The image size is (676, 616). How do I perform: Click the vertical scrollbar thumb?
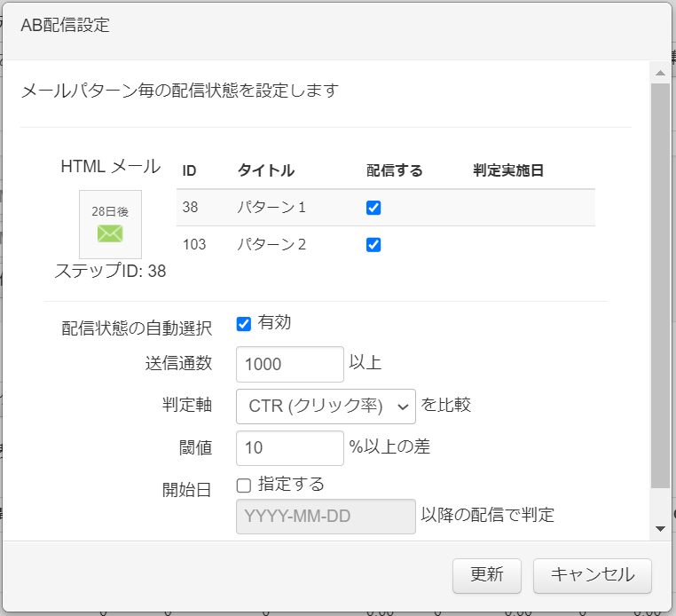[659, 284]
